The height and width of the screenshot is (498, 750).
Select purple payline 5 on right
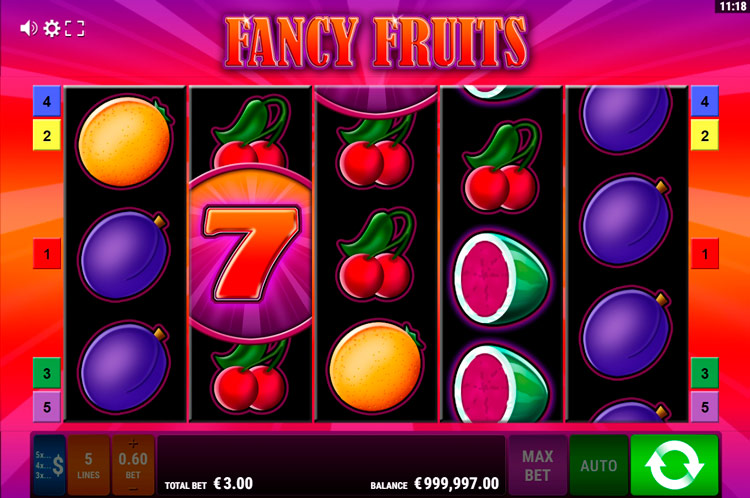705,407
